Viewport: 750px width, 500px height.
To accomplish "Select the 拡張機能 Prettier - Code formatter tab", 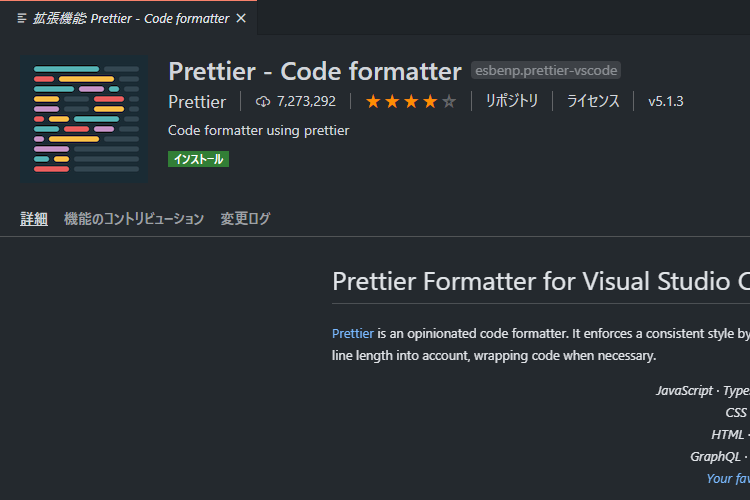I will click(x=128, y=18).
